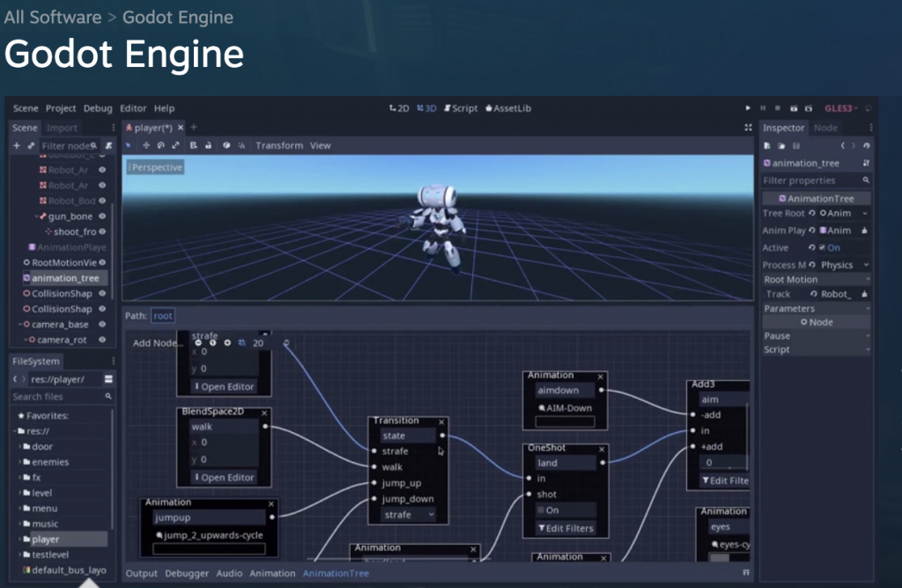Click the lock selected object icon
The width and height of the screenshot is (902, 588).
coord(208,145)
